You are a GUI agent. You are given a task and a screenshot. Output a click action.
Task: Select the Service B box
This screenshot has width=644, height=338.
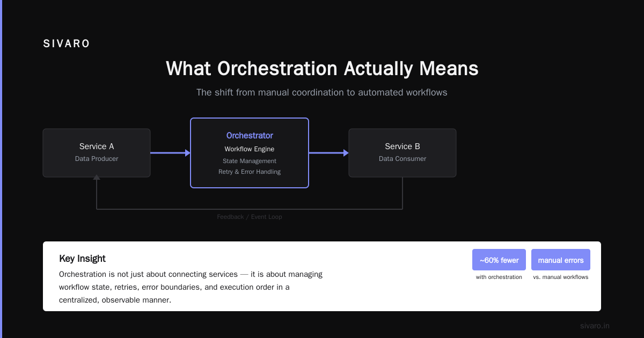click(x=402, y=153)
